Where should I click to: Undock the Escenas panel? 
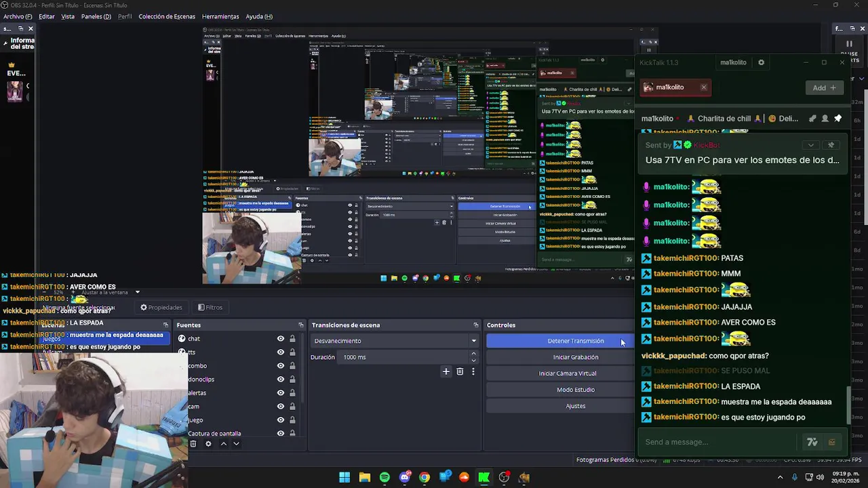click(165, 325)
